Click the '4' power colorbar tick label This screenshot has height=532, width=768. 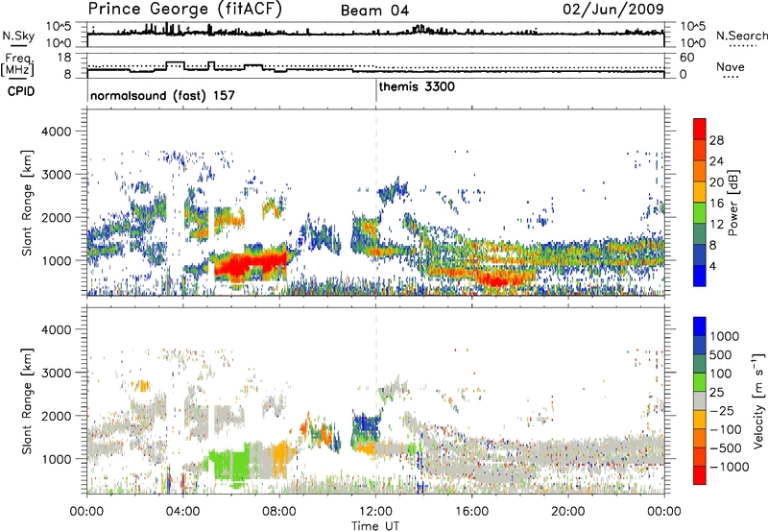713,267
